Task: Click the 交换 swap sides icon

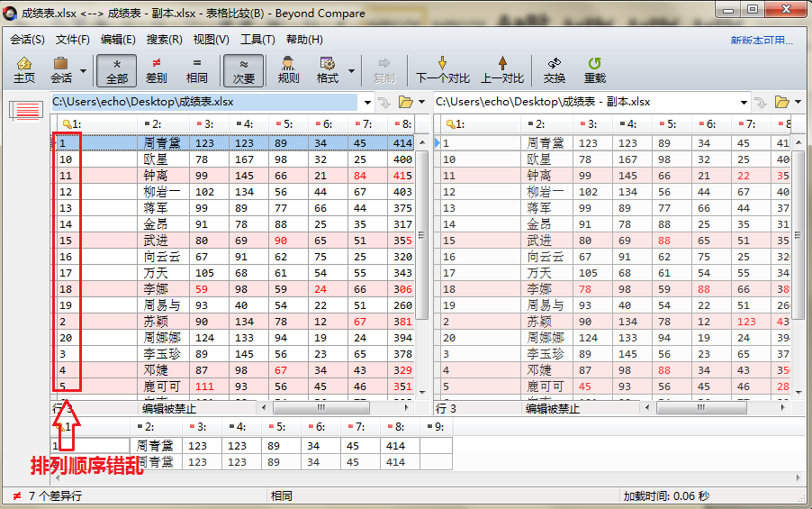Action: coord(555,69)
